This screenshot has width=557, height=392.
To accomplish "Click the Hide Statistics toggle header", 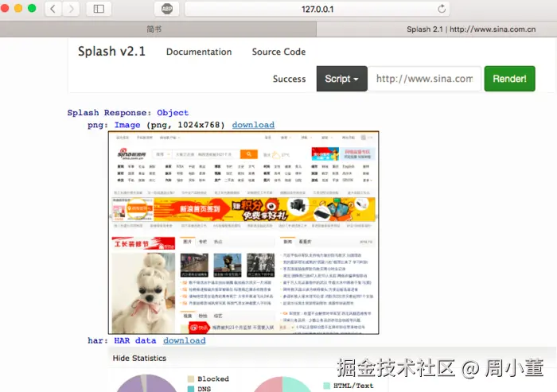I will [x=139, y=359].
